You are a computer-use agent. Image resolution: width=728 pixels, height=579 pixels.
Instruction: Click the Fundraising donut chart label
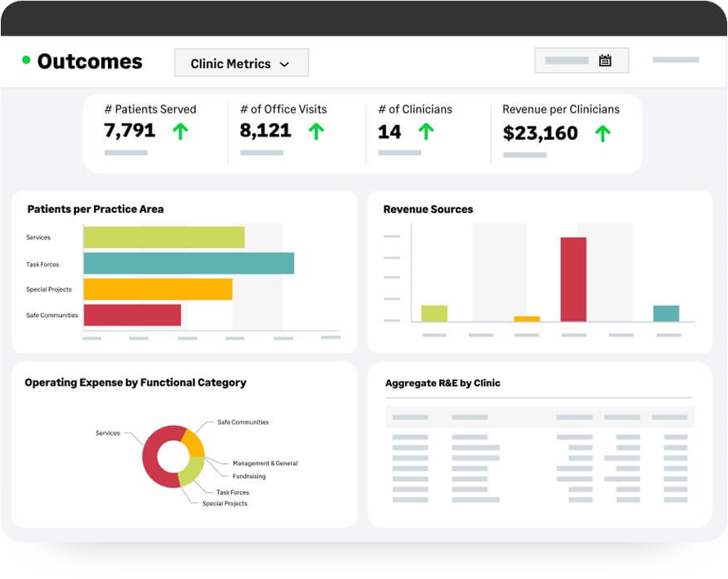[249, 477]
